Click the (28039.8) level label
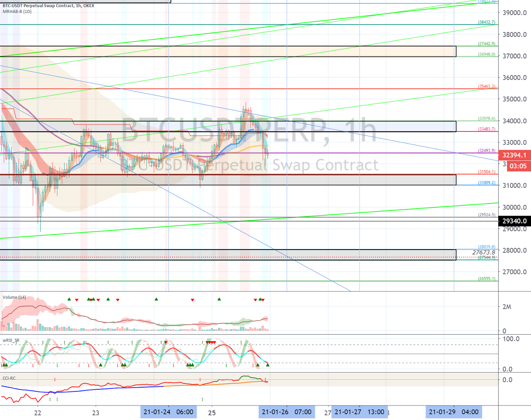Viewport: 531px width, 420px height. pyautogui.click(x=487, y=247)
